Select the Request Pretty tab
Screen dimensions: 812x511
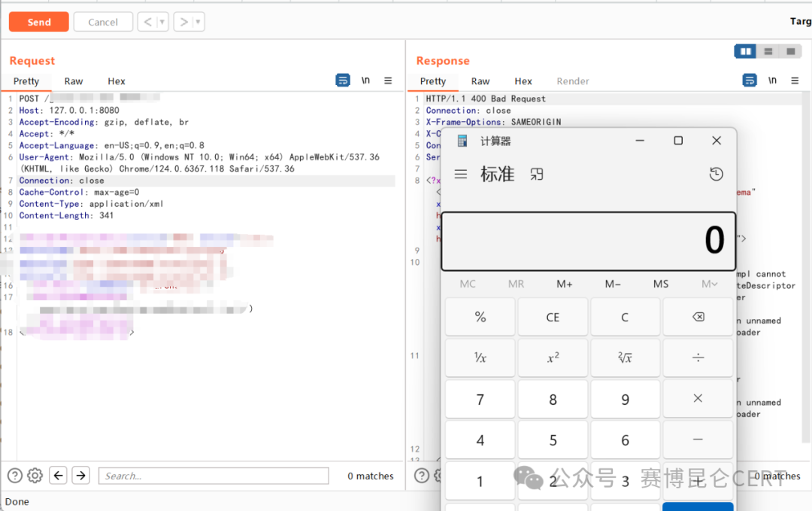(26, 81)
